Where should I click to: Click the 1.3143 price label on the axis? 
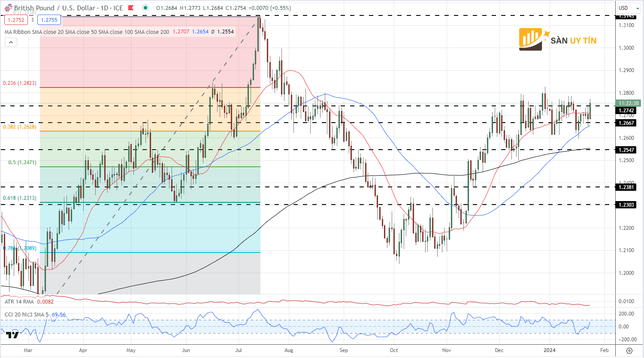(x=626, y=16)
